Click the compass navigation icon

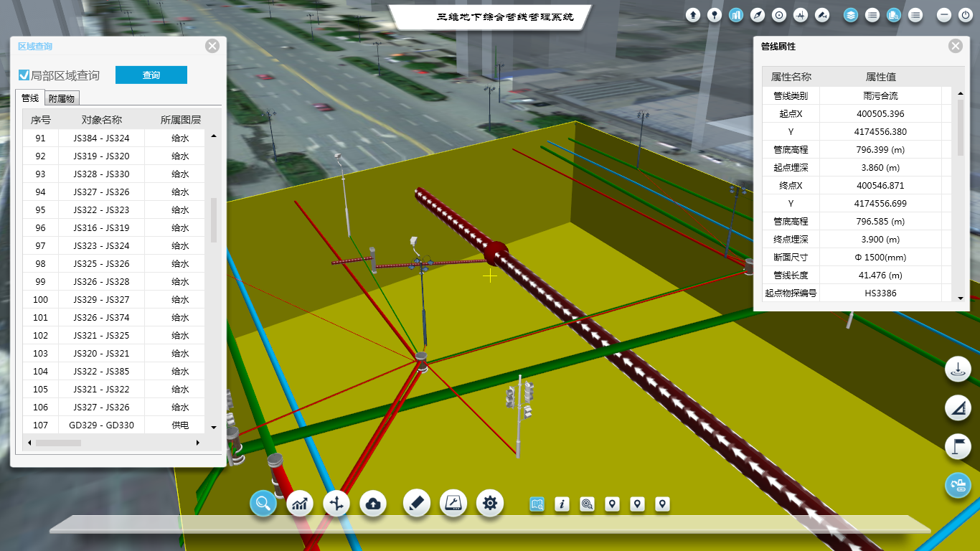tap(758, 15)
